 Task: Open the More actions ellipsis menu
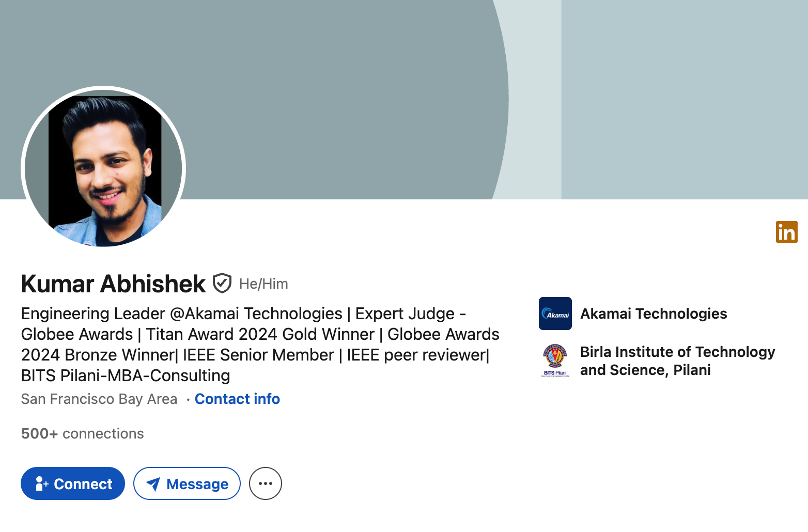[x=265, y=483]
